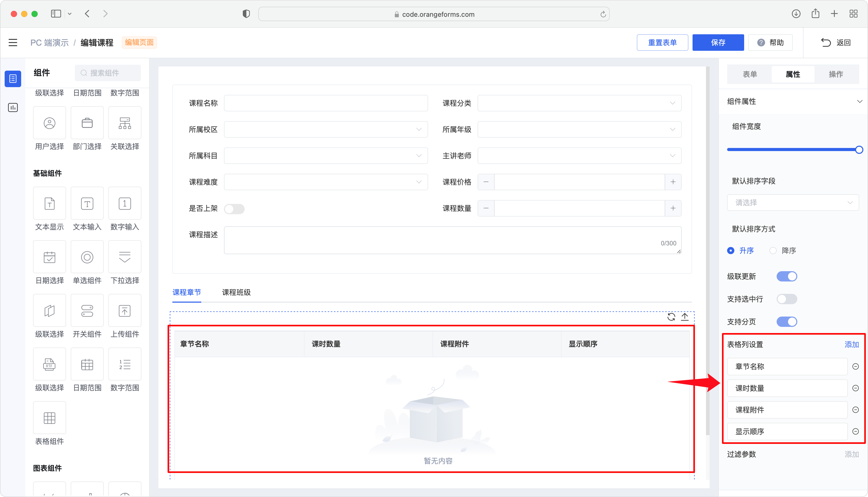The height and width of the screenshot is (497, 868).
Task: Click the PC 端演示 breadcrumb
Action: click(50, 43)
